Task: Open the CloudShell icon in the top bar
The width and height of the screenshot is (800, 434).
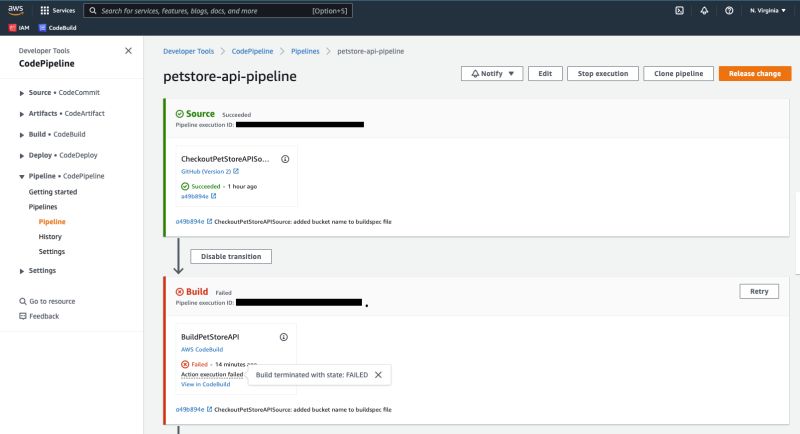Action: point(679,10)
